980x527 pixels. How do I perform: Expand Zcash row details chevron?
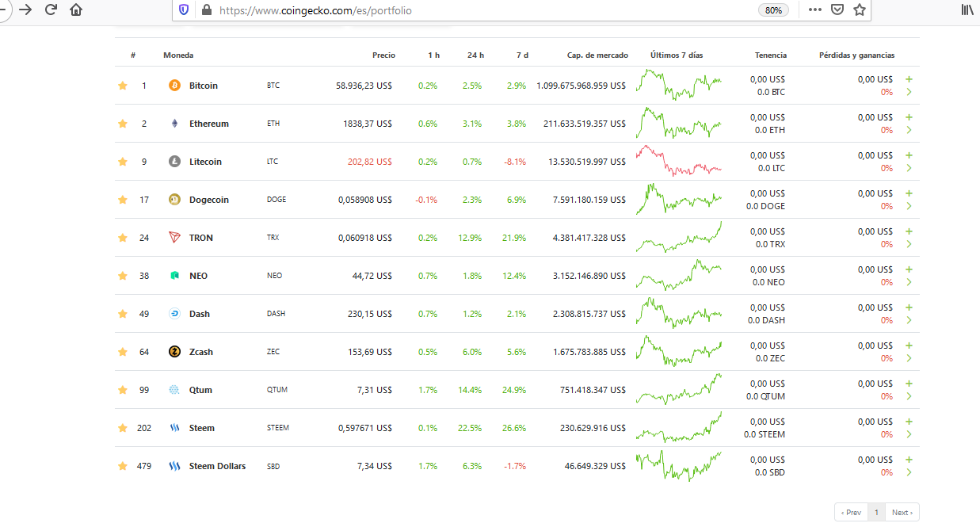click(x=909, y=358)
